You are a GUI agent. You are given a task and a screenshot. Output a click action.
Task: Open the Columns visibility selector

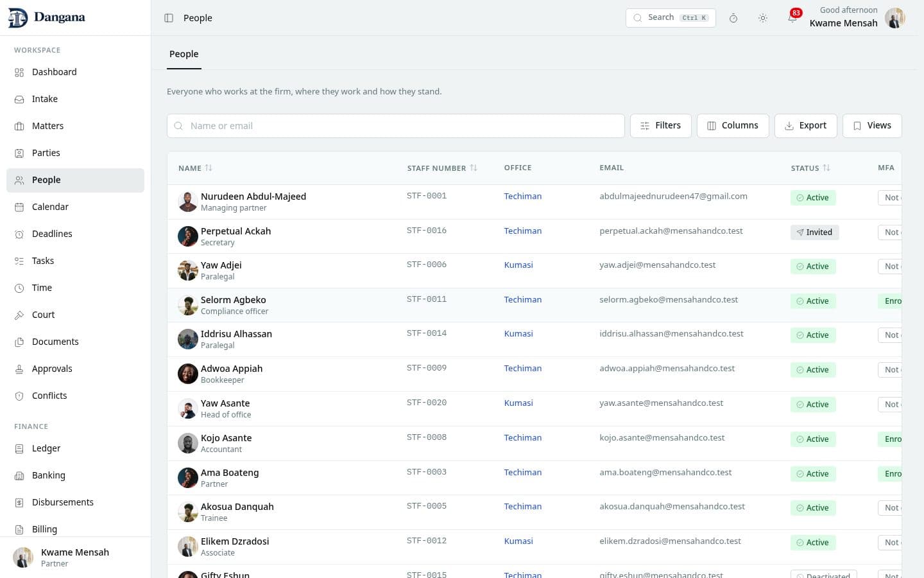click(x=733, y=126)
